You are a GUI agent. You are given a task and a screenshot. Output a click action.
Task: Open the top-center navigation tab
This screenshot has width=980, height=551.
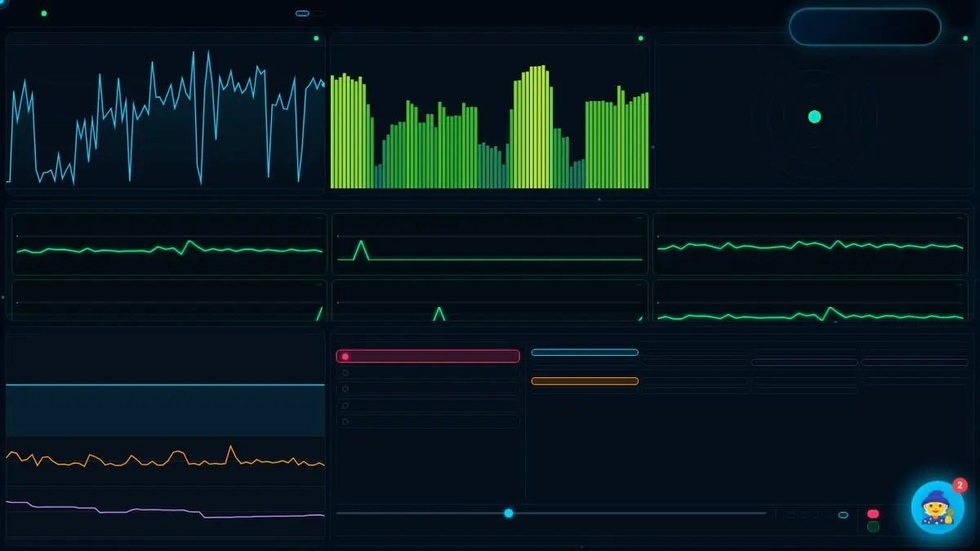click(x=302, y=11)
